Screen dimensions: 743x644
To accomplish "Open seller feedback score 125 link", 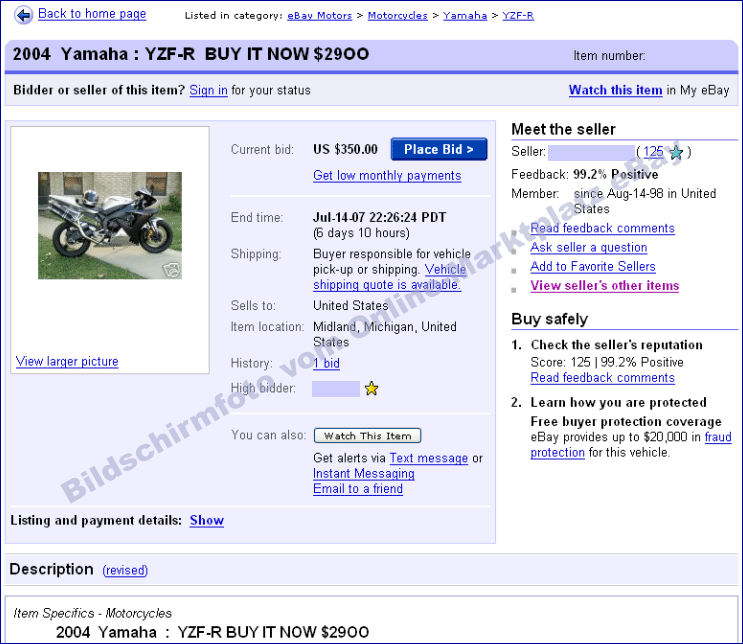I will pos(653,152).
